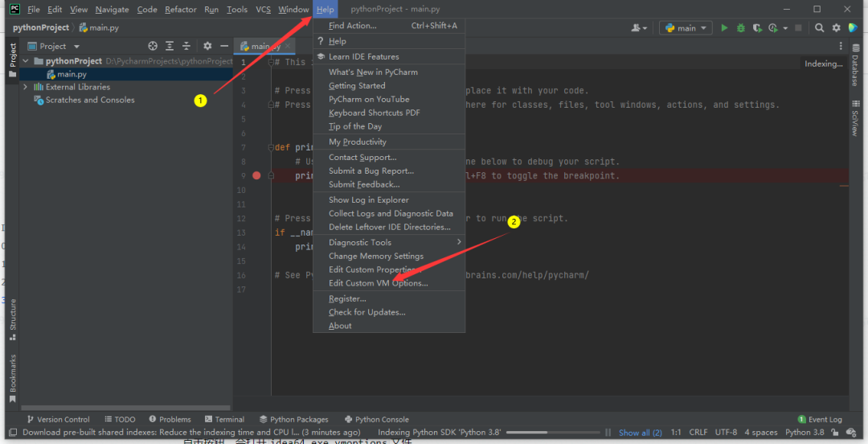868x444 pixels.
Task: Click Show all (2) link
Action: pyautogui.click(x=640, y=433)
